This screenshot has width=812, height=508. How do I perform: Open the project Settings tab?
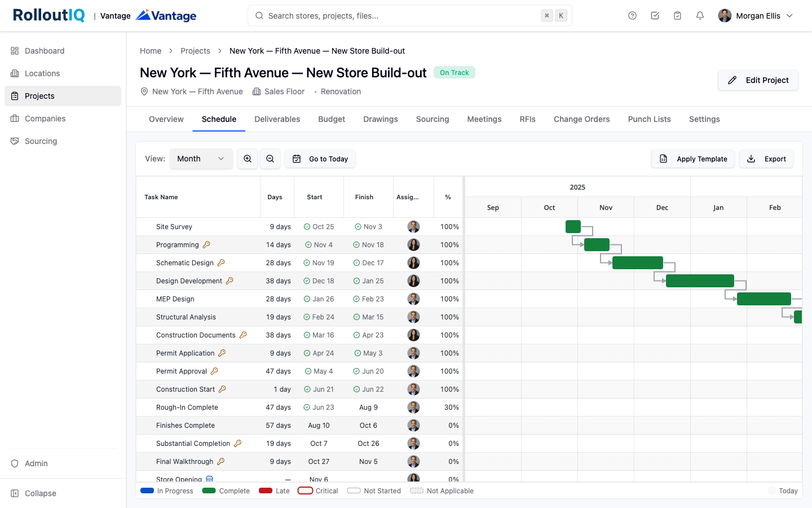click(x=704, y=119)
